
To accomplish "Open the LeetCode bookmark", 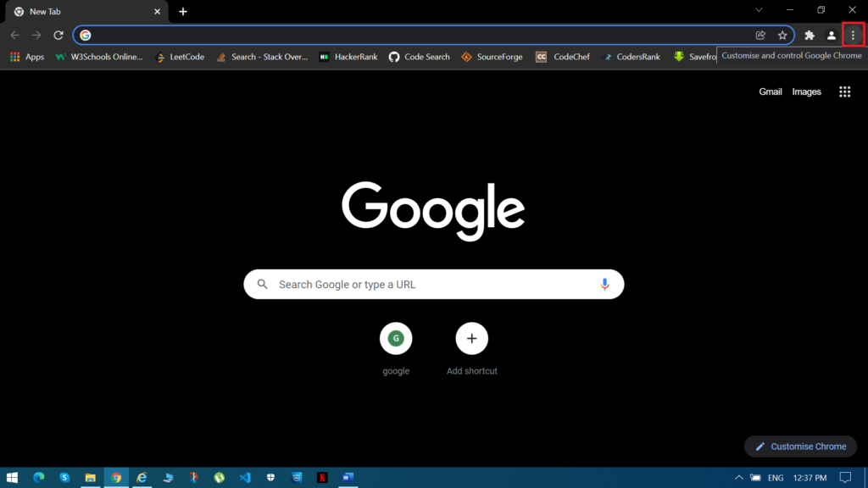I will tap(180, 57).
